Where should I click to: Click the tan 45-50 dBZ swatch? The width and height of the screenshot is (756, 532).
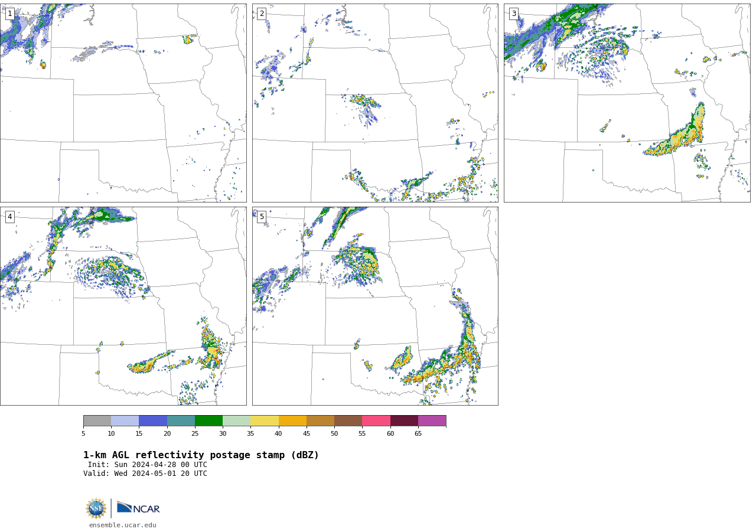click(x=320, y=420)
